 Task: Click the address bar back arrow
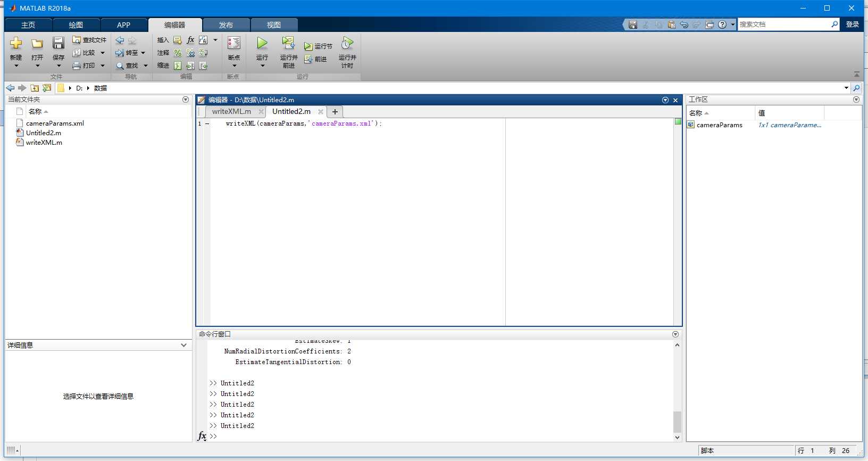coord(10,88)
